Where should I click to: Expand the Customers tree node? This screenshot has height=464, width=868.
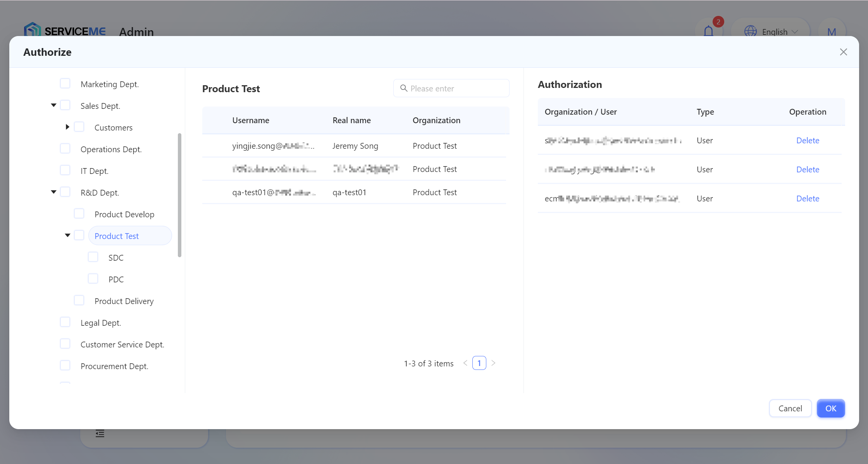[x=67, y=127]
